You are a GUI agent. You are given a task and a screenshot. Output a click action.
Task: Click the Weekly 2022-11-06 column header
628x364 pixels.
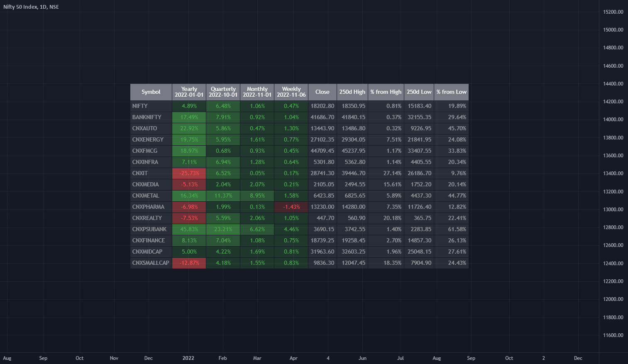tap(291, 92)
